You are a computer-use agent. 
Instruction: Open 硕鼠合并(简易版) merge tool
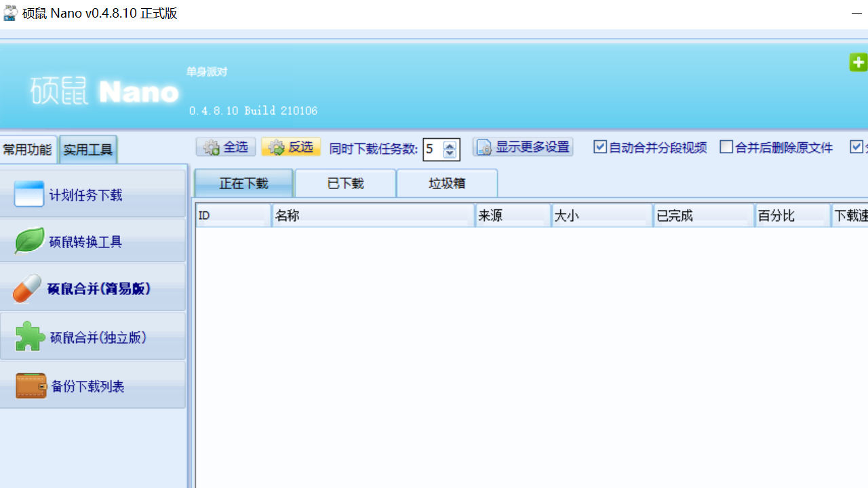93,288
